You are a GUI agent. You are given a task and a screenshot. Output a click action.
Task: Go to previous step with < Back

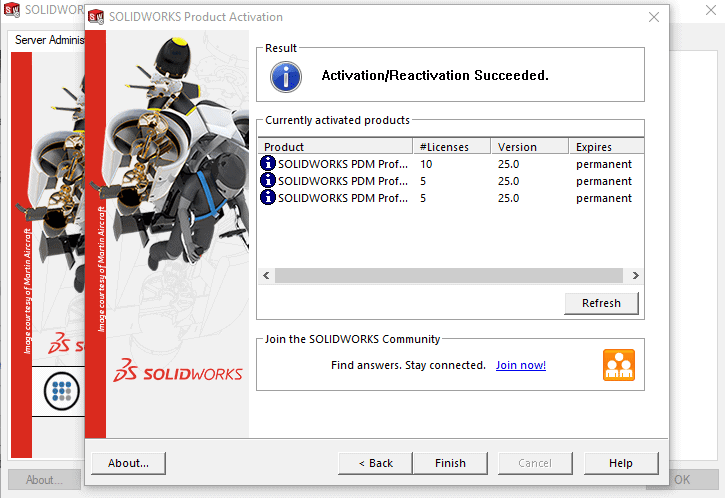375,463
